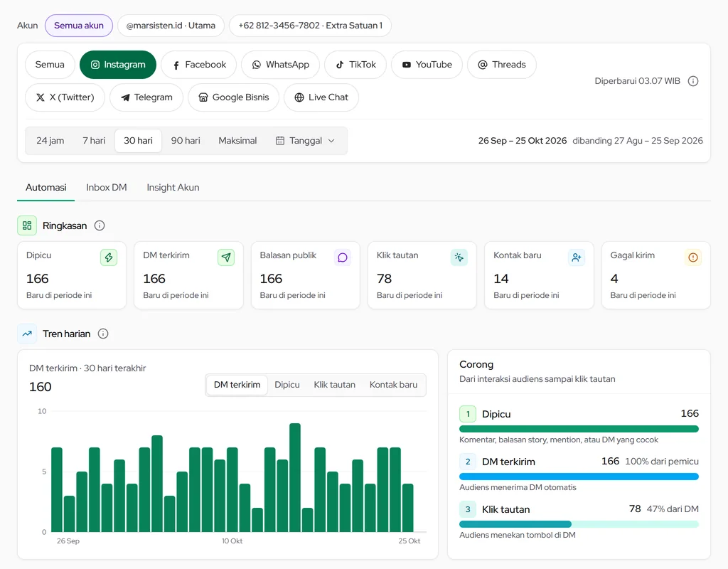Set the range to Maksimal
The width and height of the screenshot is (728, 569).
(237, 141)
